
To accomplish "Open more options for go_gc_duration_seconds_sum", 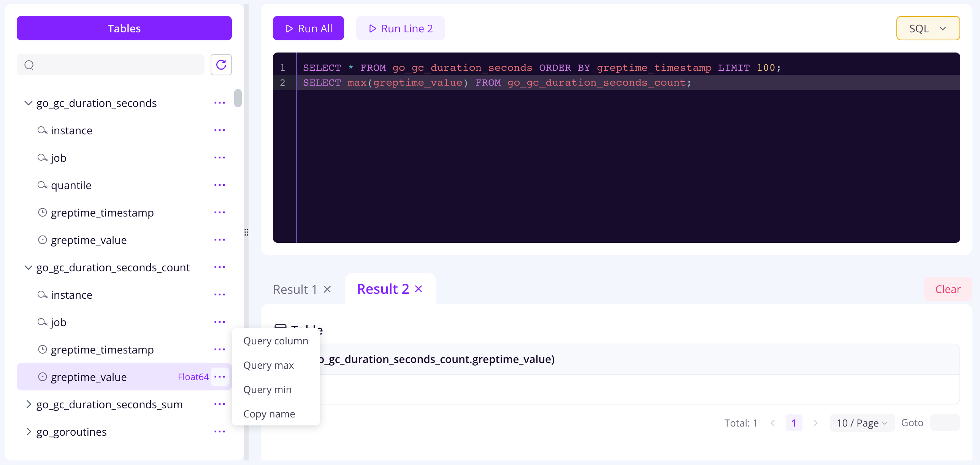I will click(x=219, y=404).
